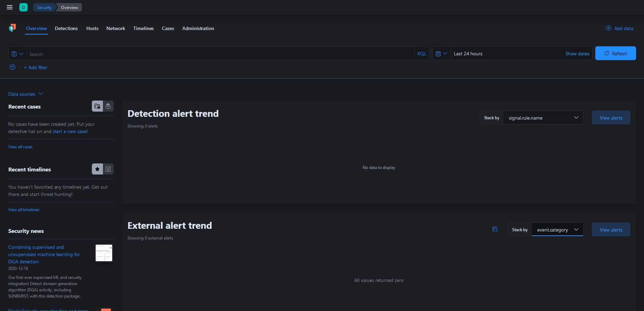Click the Elastic Security shield logo

(x=12, y=28)
